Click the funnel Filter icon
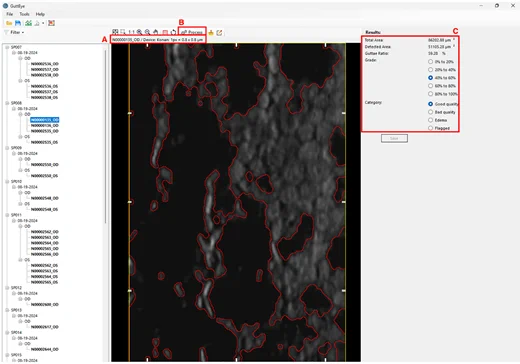 [6, 32]
